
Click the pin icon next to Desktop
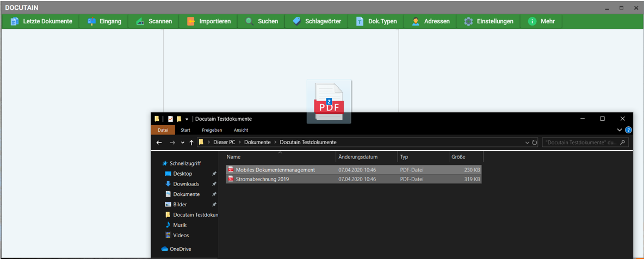(x=214, y=174)
